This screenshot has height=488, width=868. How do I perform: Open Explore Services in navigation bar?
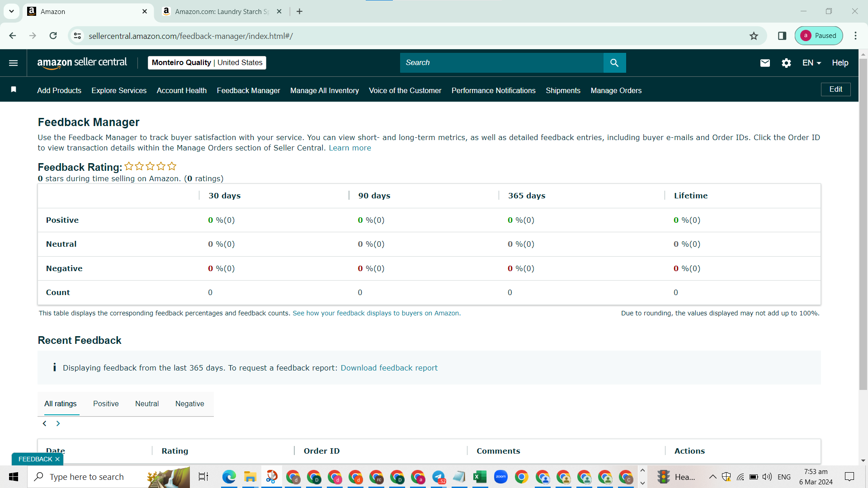(x=119, y=90)
